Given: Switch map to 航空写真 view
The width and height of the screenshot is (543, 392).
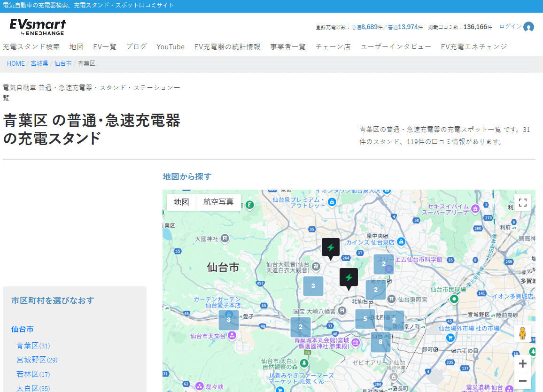Looking at the screenshot, I should [218, 202].
